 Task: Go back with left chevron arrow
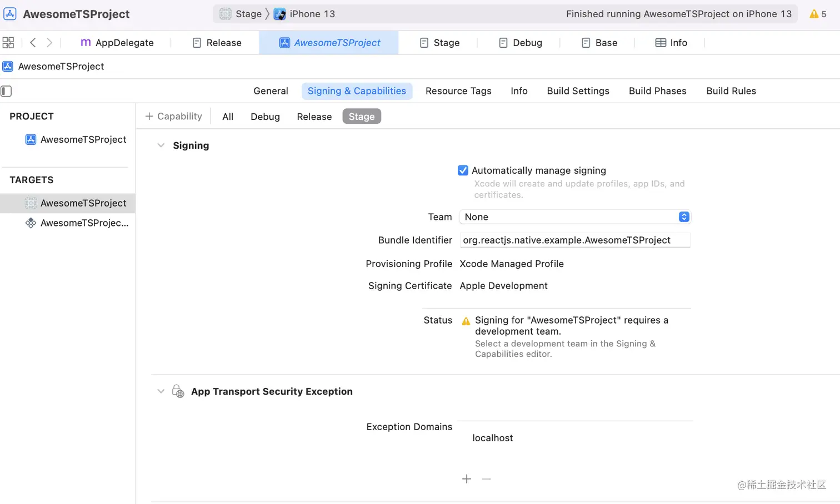coord(33,43)
